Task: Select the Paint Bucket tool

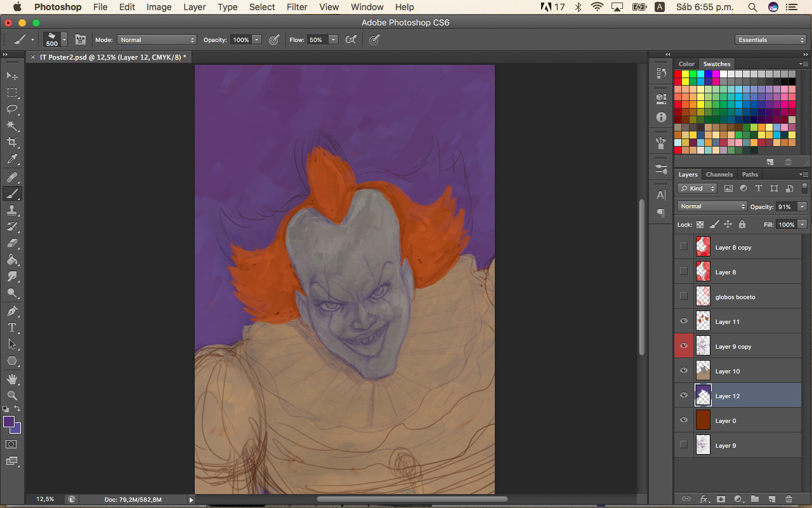Action: 12,260
